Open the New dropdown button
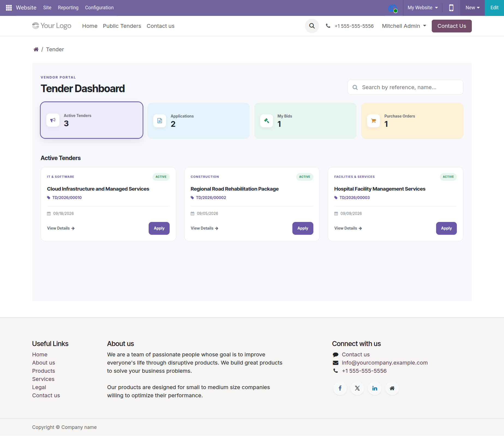This screenshot has width=504, height=436. point(472,8)
